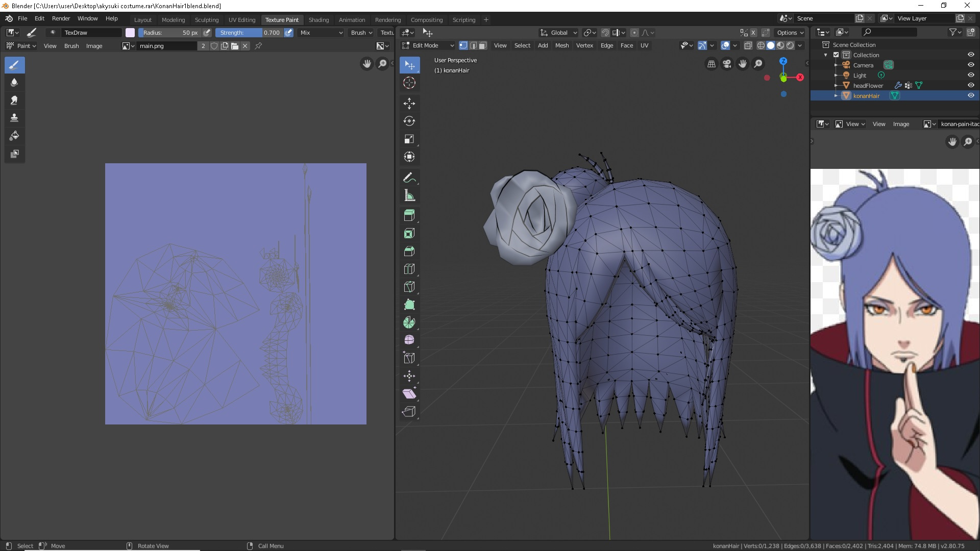Open the Paint mode dropdown

tap(21, 46)
